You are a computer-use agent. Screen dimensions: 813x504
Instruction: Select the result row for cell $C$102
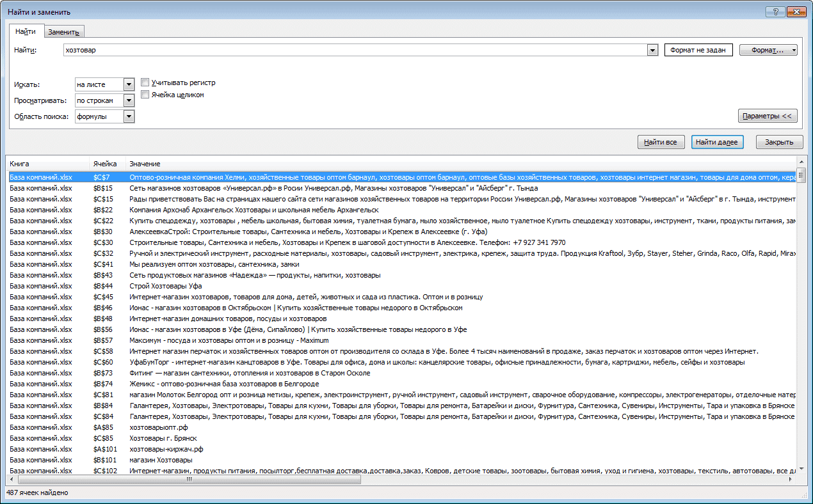click(401, 471)
